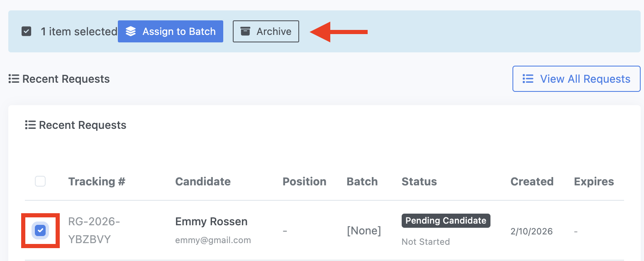The height and width of the screenshot is (261, 644).
Task: Click the list icon beside top Recent Requests heading
Action: point(14,79)
